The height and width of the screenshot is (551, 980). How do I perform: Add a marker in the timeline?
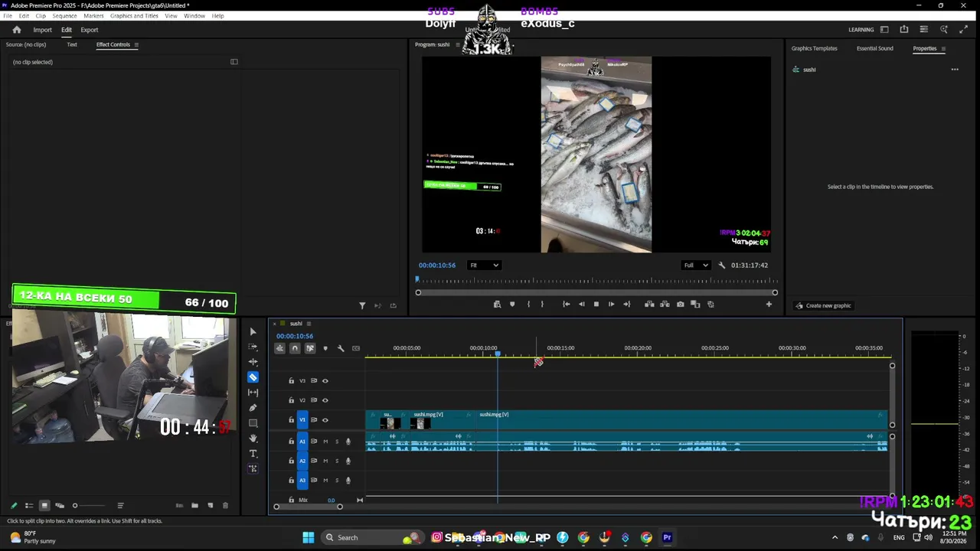pos(325,348)
